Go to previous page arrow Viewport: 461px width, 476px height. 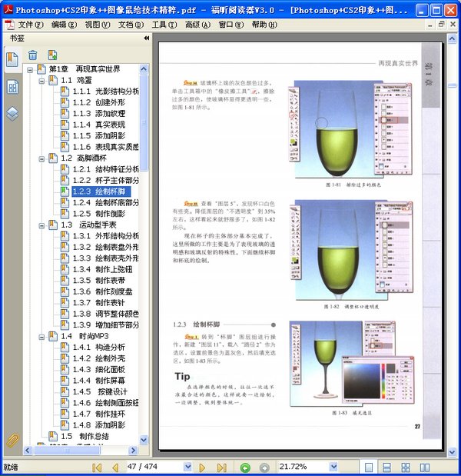coord(115,468)
